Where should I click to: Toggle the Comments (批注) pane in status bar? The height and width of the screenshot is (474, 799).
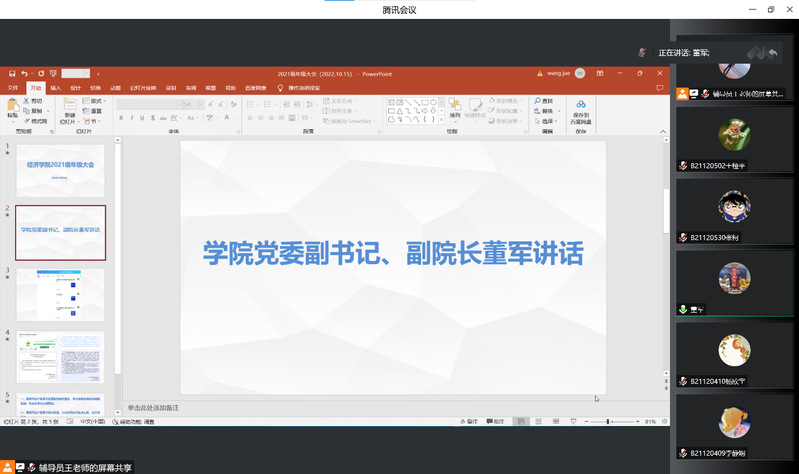(x=497, y=422)
